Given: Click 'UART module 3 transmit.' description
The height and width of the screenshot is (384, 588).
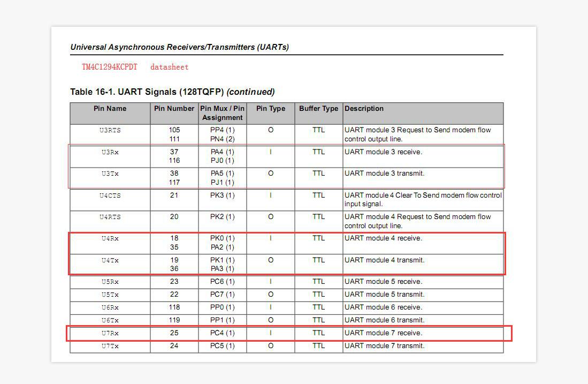Looking at the screenshot, I should pyautogui.click(x=385, y=174).
